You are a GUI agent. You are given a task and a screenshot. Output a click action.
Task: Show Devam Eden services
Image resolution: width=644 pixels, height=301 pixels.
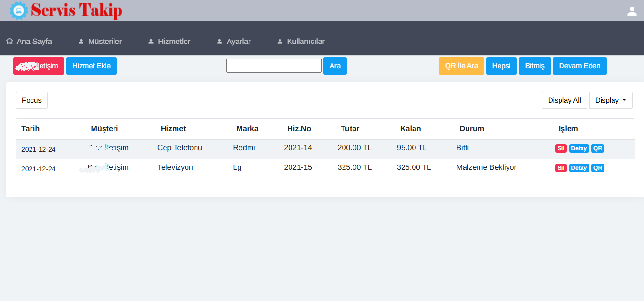tap(579, 66)
